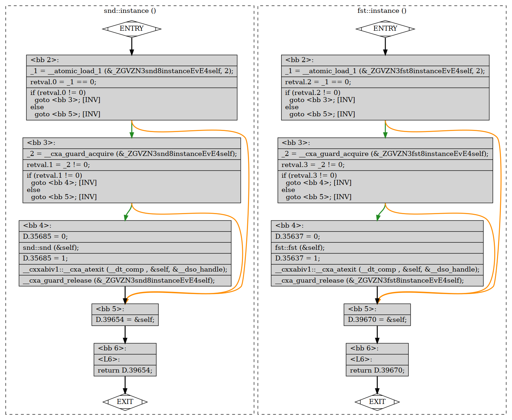Image resolution: width=512 pixels, height=420 pixels.
Task: Select 'D.35685 = 0;' statement
Action: tap(125, 237)
